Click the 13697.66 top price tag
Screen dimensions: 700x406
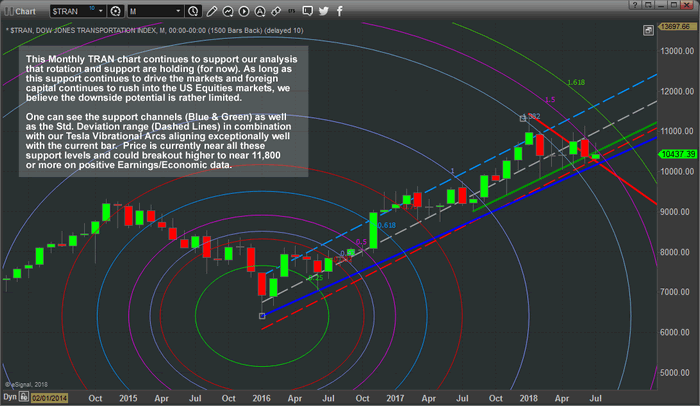(x=675, y=26)
